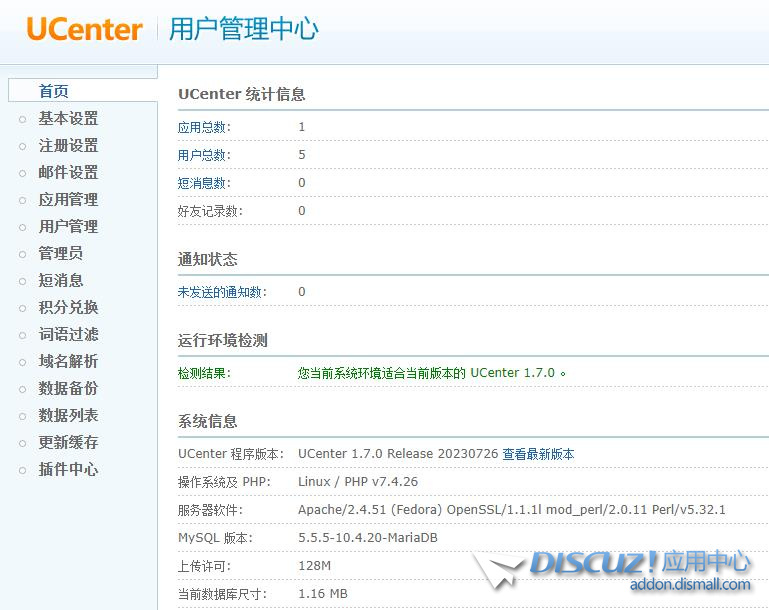769x610 pixels.
Task: Select 应用管理 in sidebar
Action: 68,199
